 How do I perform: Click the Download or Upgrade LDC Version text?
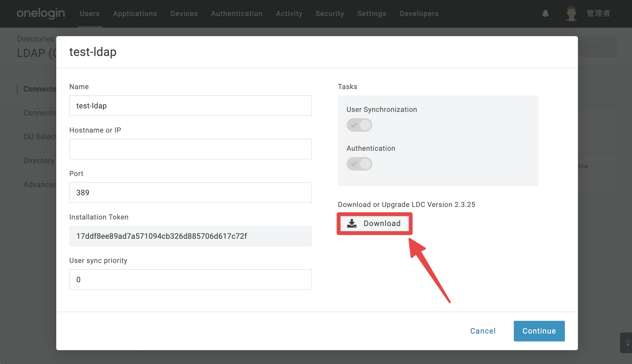click(x=406, y=205)
